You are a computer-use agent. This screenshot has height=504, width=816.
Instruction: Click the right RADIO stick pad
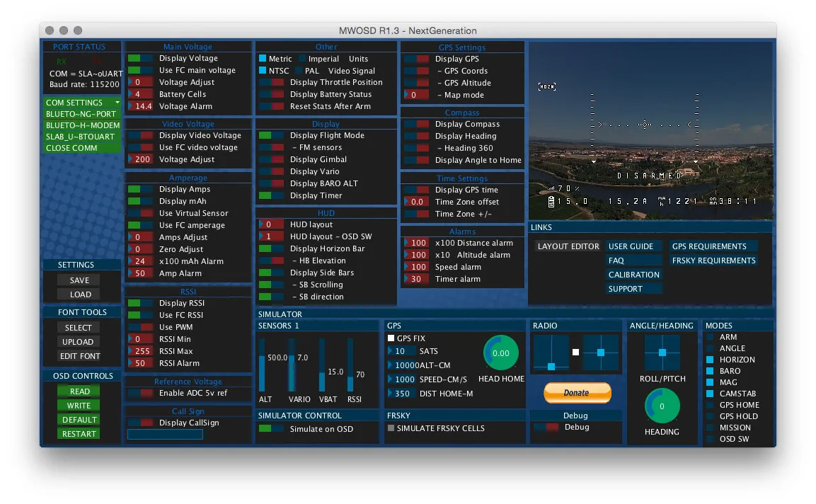pyautogui.click(x=601, y=353)
